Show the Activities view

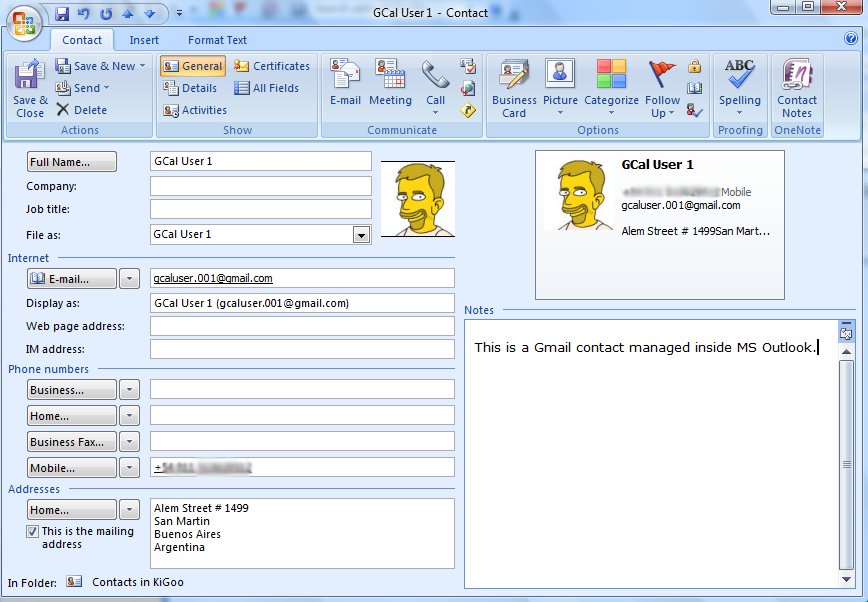195,110
